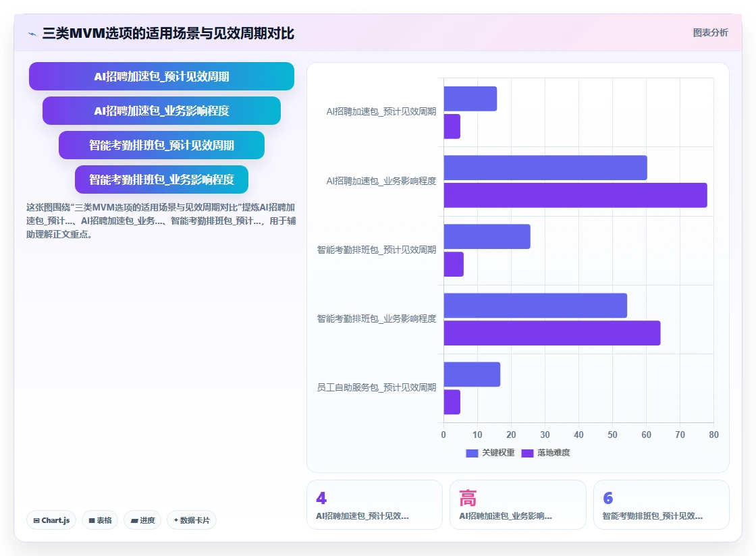Image resolution: width=756 pixels, height=556 pixels.
Task: Click the x-axis tick label 70
Action: (x=680, y=435)
